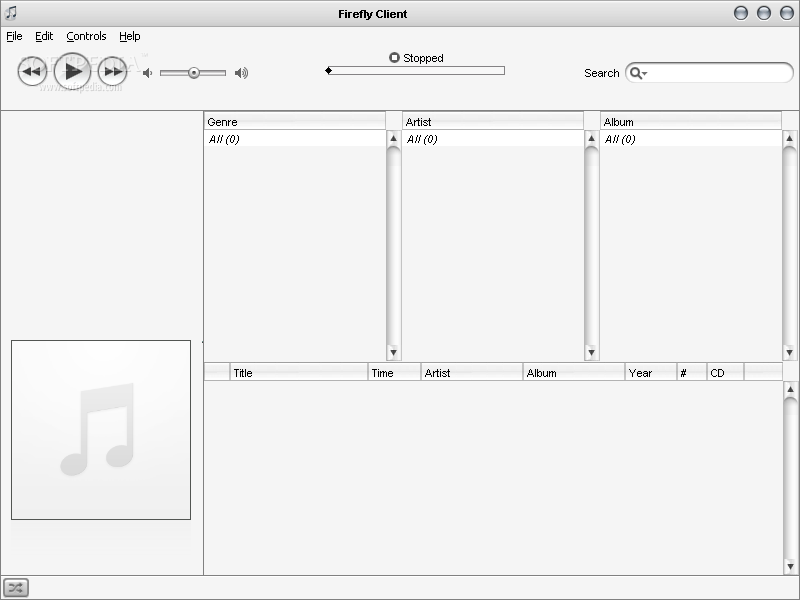
Task: Sort tracks by Title column
Action: tap(299, 372)
